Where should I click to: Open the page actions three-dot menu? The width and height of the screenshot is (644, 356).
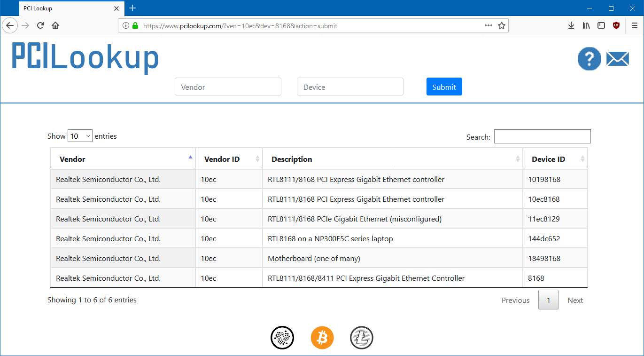[x=489, y=26]
